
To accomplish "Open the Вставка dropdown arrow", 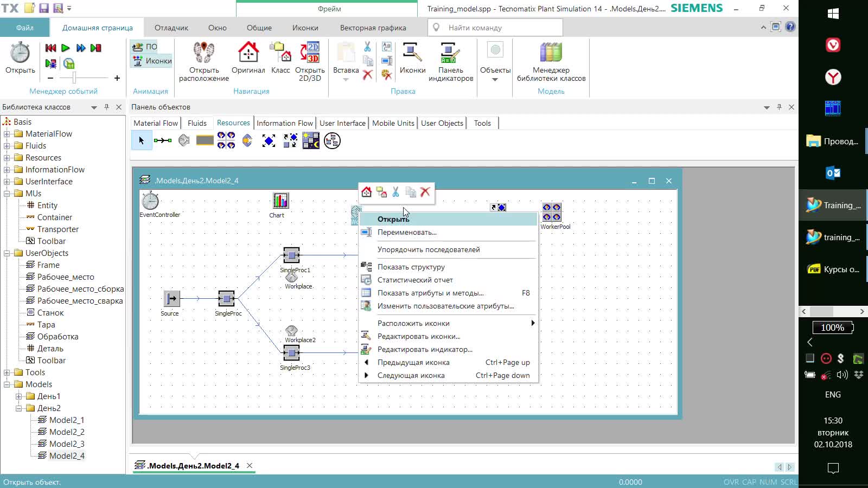I will tap(346, 80).
